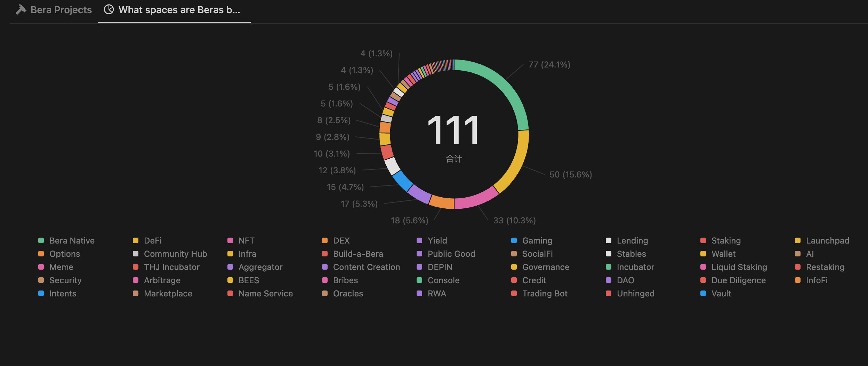This screenshot has width=868, height=366.
Task: Select the Public Good legend label
Action: click(x=451, y=254)
